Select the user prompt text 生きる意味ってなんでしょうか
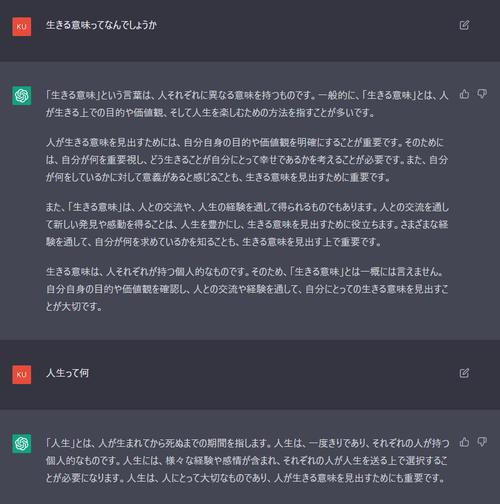This screenshot has width=500, height=504. click(101, 25)
